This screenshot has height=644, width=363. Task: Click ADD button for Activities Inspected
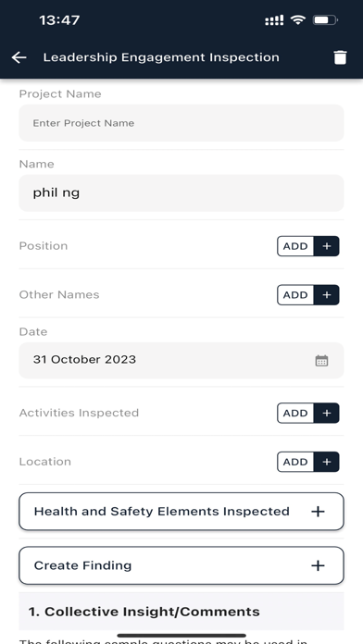[295, 413]
